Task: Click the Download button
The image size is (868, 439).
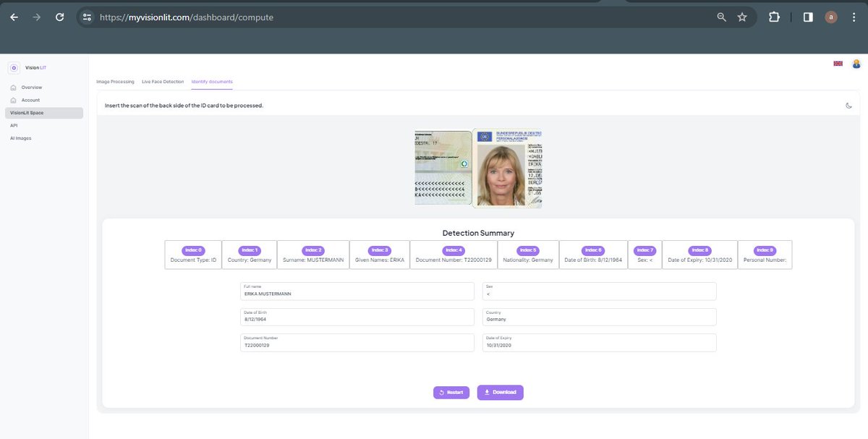Action: 500,392
